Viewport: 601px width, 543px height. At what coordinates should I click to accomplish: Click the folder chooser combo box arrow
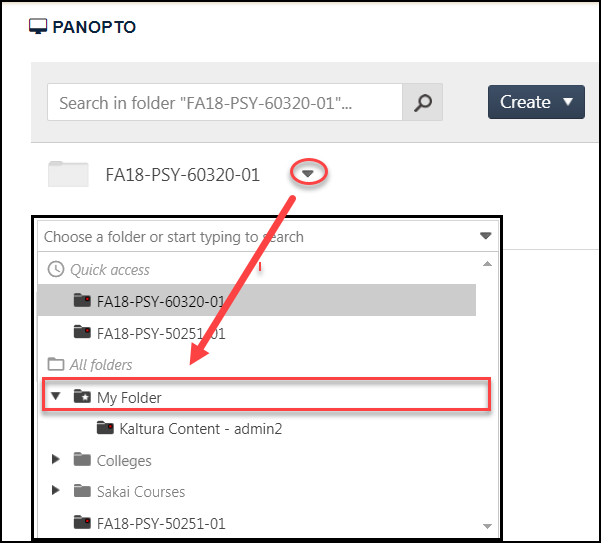[x=486, y=237]
